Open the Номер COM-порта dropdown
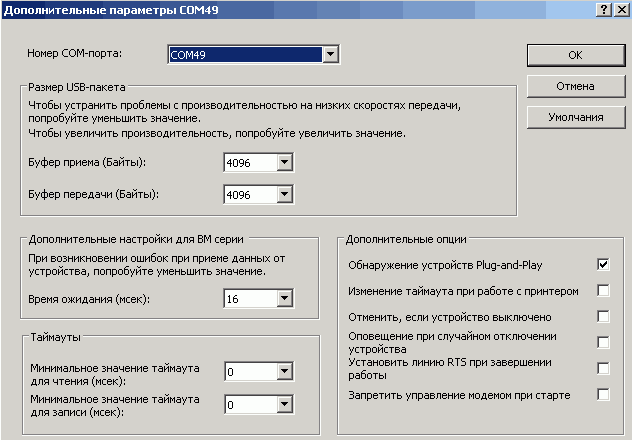 coord(329,55)
